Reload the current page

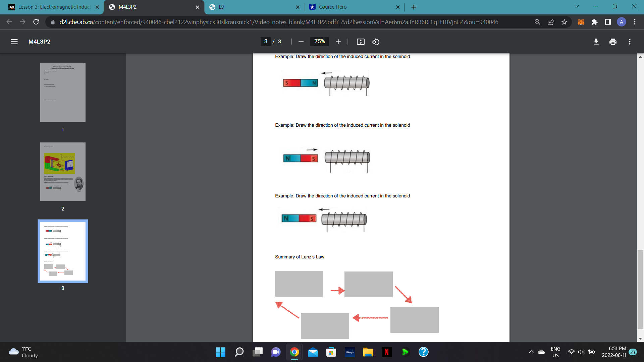[36, 22]
